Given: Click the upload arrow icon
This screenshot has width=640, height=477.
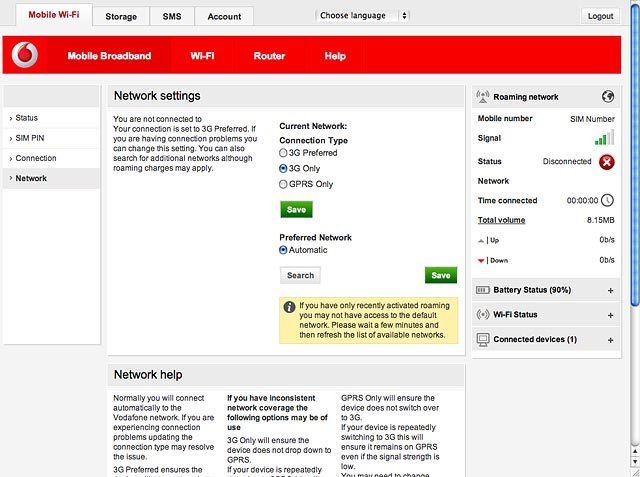Looking at the screenshot, I should (482, 241).
